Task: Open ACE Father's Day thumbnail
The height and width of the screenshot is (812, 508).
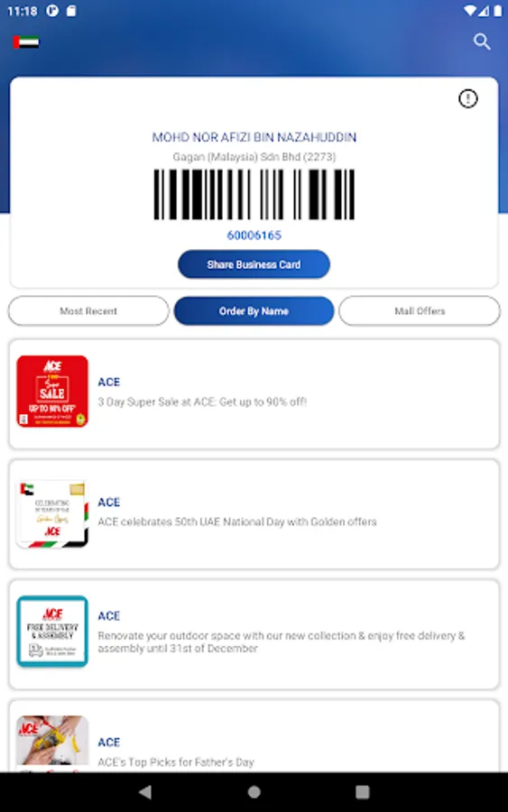Action: point(52,742)
